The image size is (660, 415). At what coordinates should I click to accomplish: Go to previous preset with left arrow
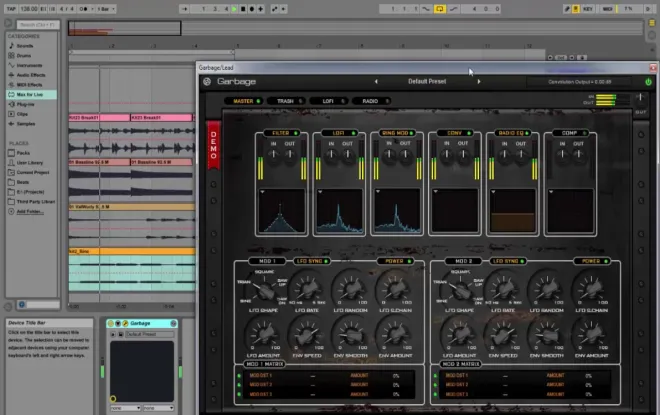pos(376,82)
